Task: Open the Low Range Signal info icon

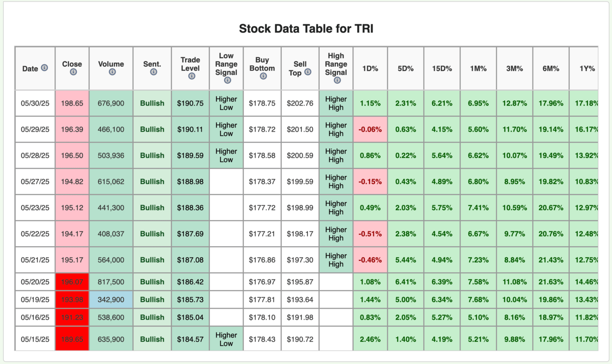Action: click(227, 80)
